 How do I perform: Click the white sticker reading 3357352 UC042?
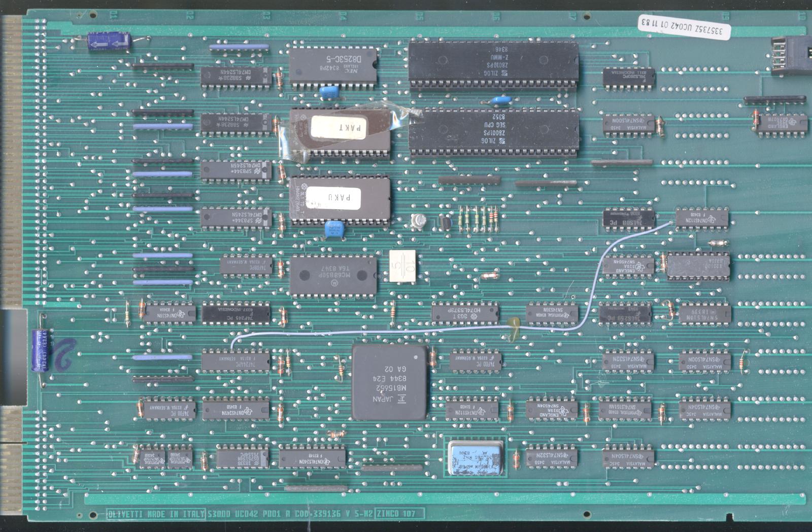[x=684, y=27]
